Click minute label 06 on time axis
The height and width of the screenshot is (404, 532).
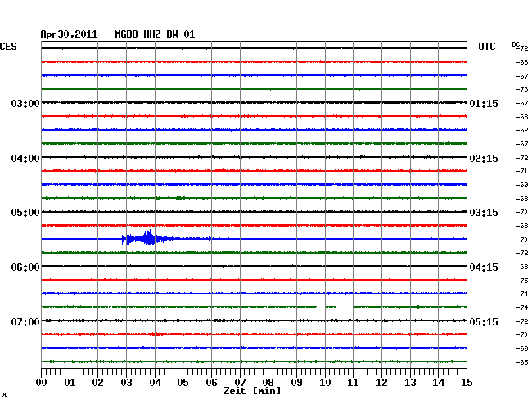click(211, 382)
